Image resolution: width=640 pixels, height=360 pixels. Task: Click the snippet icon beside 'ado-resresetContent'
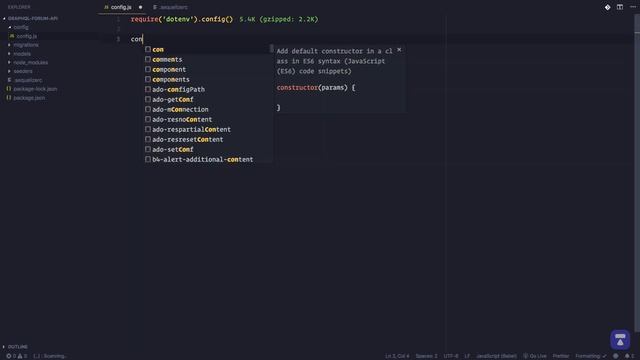tap(148, 139)
